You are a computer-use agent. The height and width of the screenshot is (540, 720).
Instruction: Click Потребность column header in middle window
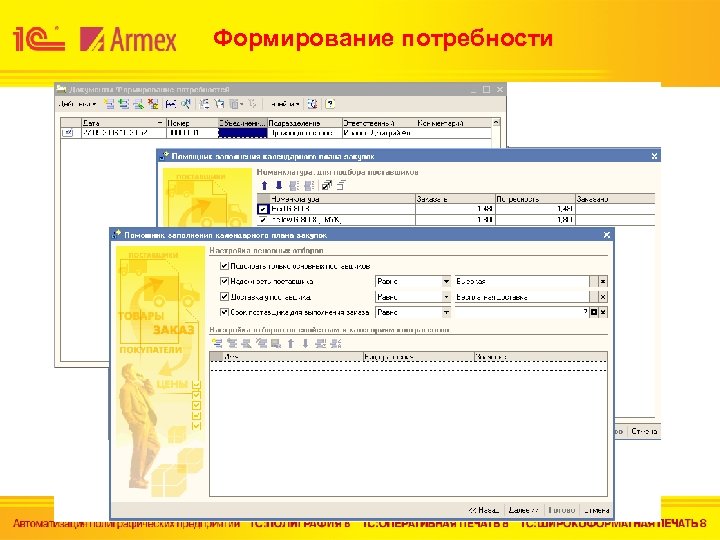coord(535,199)
